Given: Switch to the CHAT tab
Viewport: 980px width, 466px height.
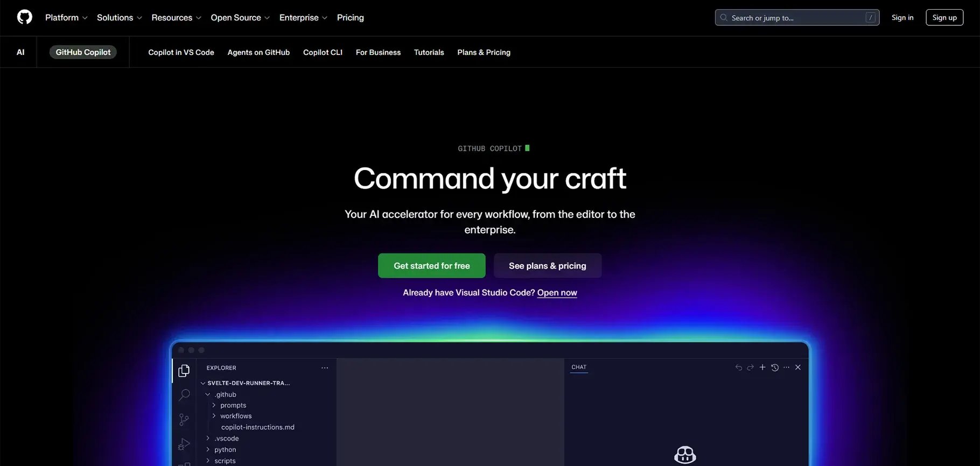Looking at the screenshot, I should pos(579,367).
